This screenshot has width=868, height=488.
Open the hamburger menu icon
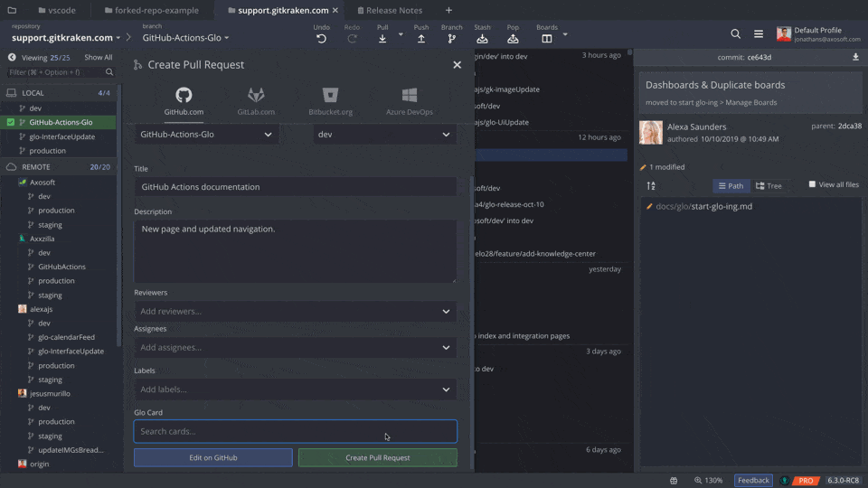(759, 33)
